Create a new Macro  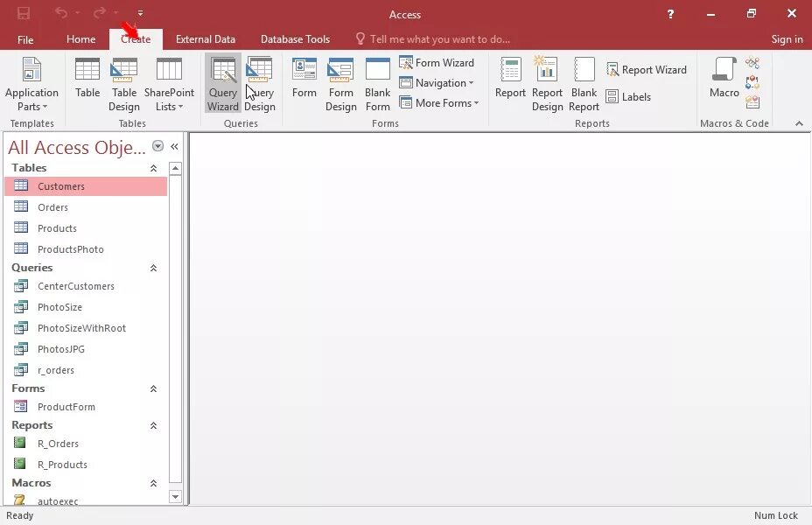[x=724, y=78]
